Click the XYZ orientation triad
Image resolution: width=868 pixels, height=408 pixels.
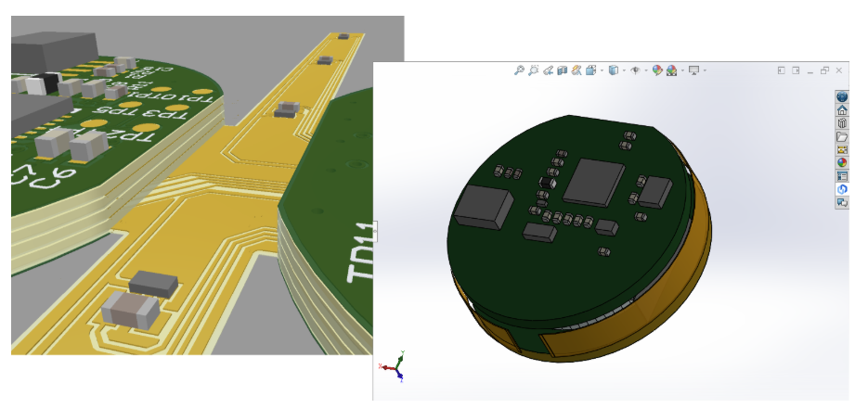click(395, 368)
